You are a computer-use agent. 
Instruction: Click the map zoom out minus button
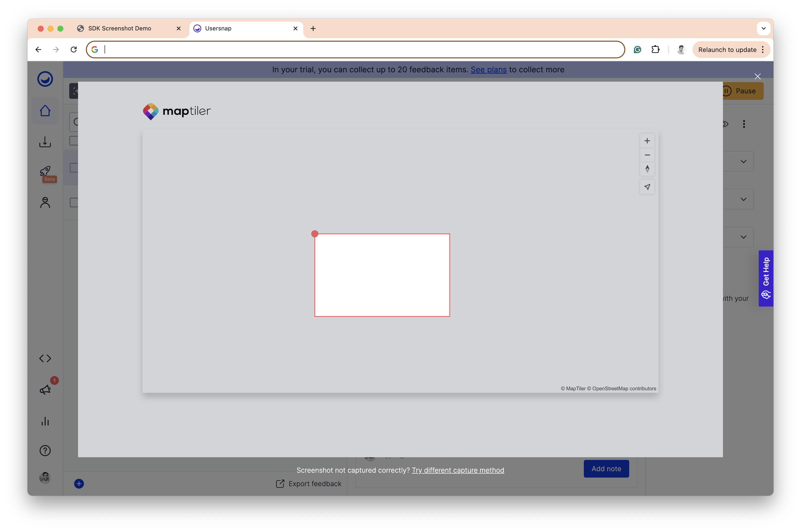coord(647,155)
